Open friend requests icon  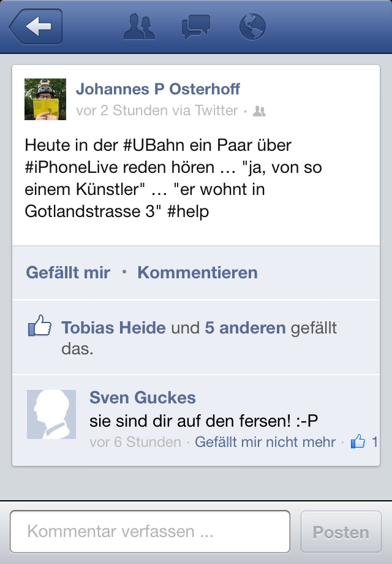pos(139,26)
